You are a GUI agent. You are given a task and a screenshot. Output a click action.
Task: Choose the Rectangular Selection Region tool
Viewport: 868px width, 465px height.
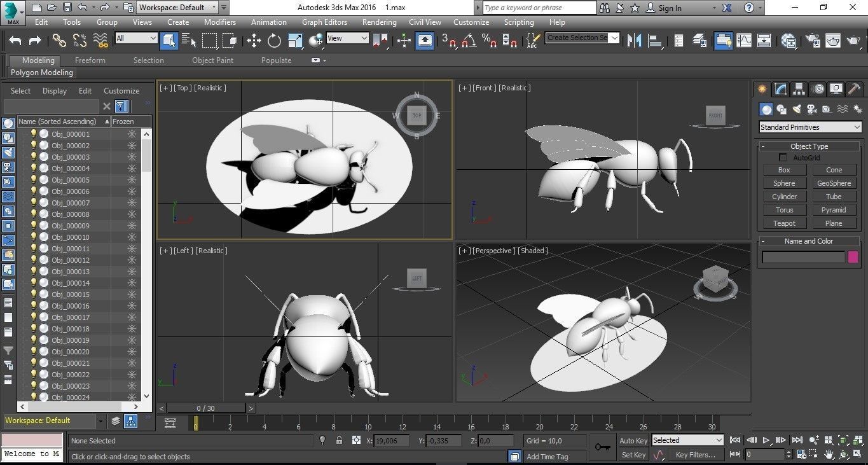tap(209, 41)
